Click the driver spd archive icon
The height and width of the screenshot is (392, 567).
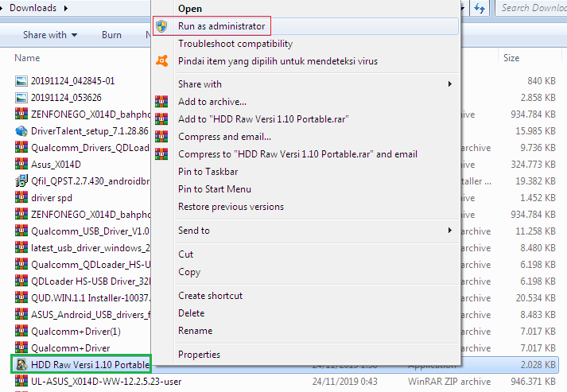pyautogui.click(x=21, y=198)
